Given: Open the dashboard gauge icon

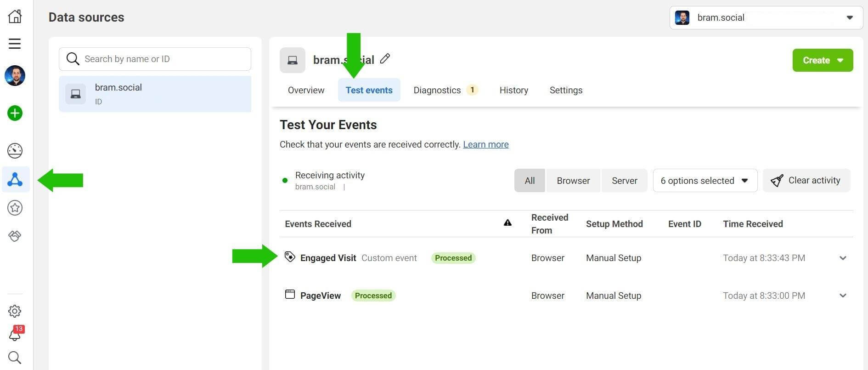Looking at the screenshot, I should pyautogui.click(x=15, y=150).
